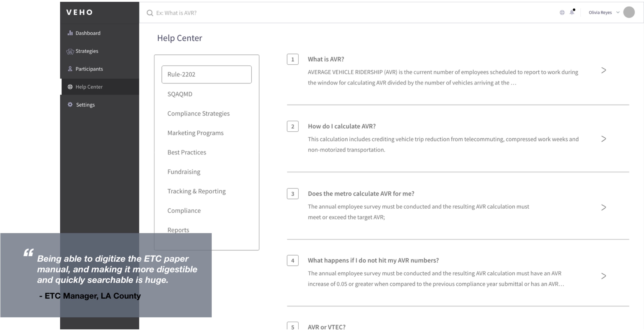Expand the Olivia Reyes account dropdown
The height and width of the screenshot is (331, 644).
[x=618, y=12]
